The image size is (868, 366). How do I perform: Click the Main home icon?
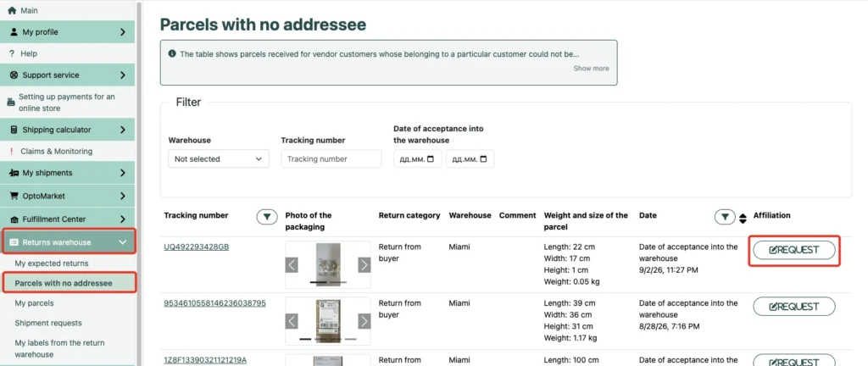click(x=12, y=10)
